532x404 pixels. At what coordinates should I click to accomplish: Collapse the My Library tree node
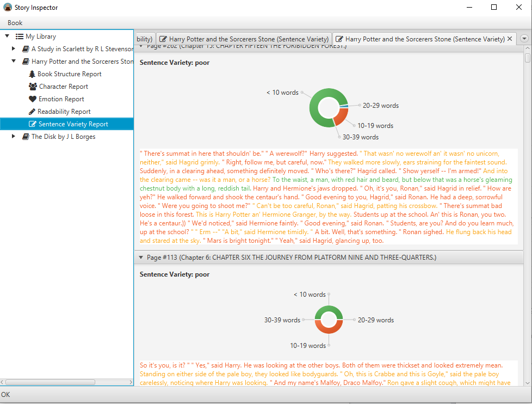click(x=7, y=36)
